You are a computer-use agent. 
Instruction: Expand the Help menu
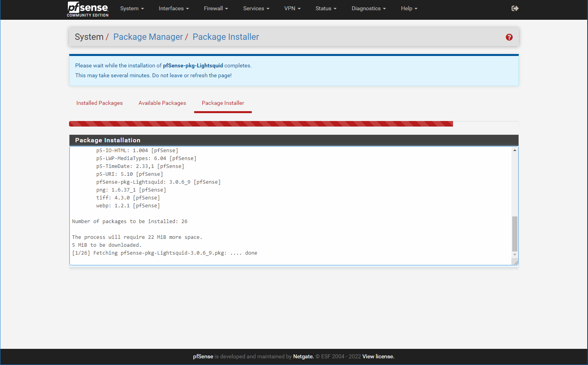[409, 8]
